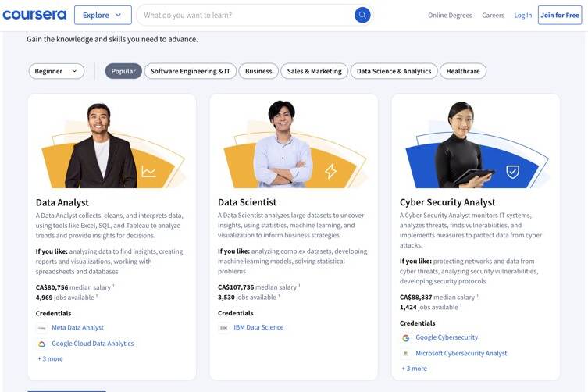The height and width of the screenshot is (392, 588).
Task: Click the 1,424 jobs available text
Action: [x=429, y=307]
